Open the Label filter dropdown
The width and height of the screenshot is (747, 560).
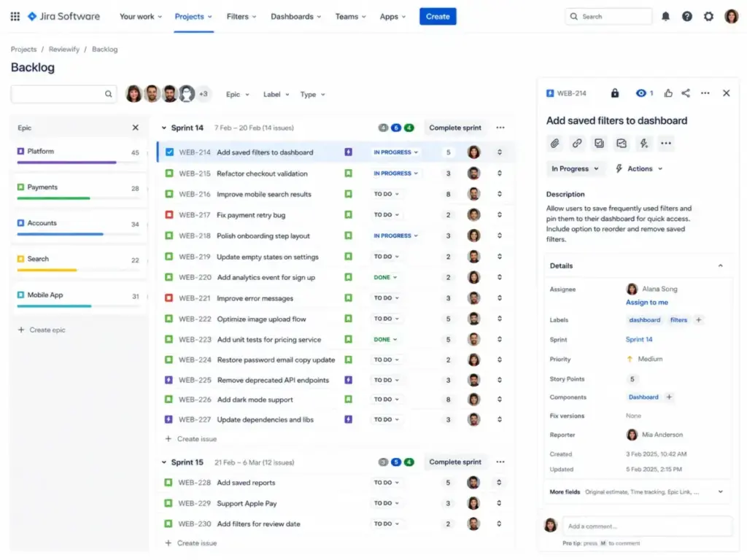pos(276,94)
